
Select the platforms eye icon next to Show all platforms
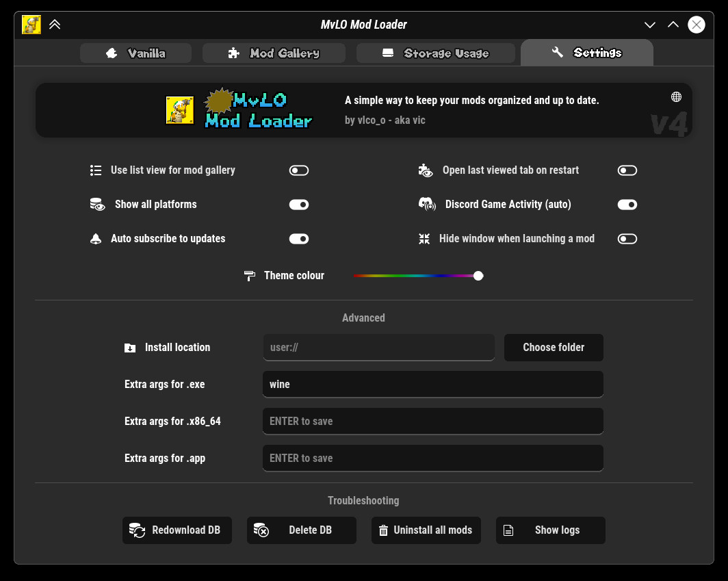tap(96, 204)
